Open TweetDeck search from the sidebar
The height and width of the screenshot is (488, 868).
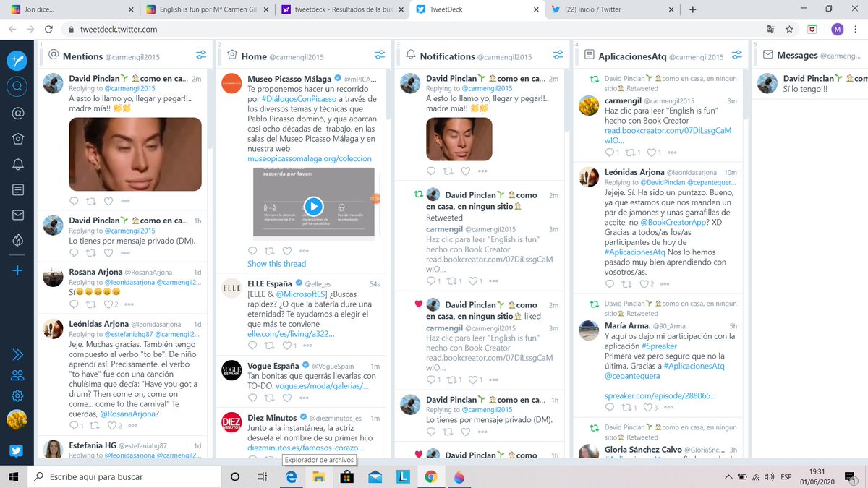17,87
